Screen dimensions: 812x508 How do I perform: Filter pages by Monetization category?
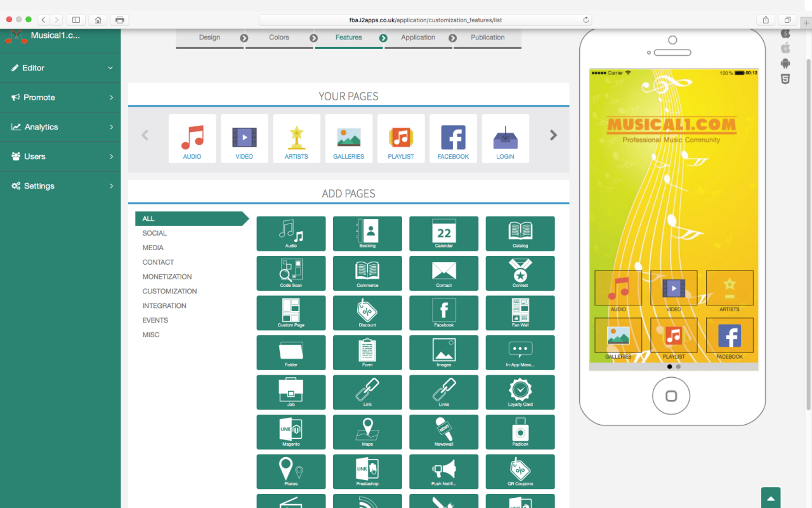coord(167,277)
